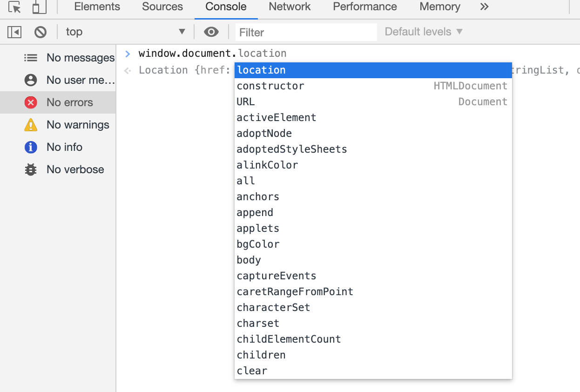The image size is (580, 392).
Task: Open the Memory tab
Action: (440, 7)
